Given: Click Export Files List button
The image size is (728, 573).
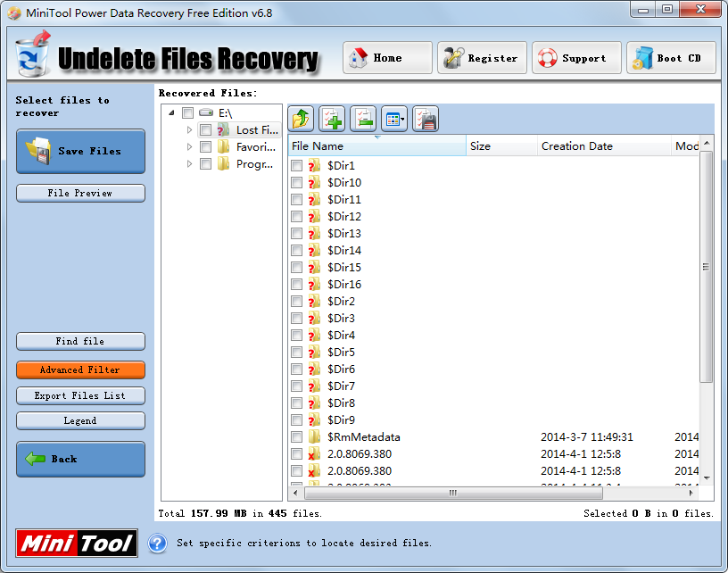Looking at the screenshot, I should pyautogui.click(x=81, y=395).
